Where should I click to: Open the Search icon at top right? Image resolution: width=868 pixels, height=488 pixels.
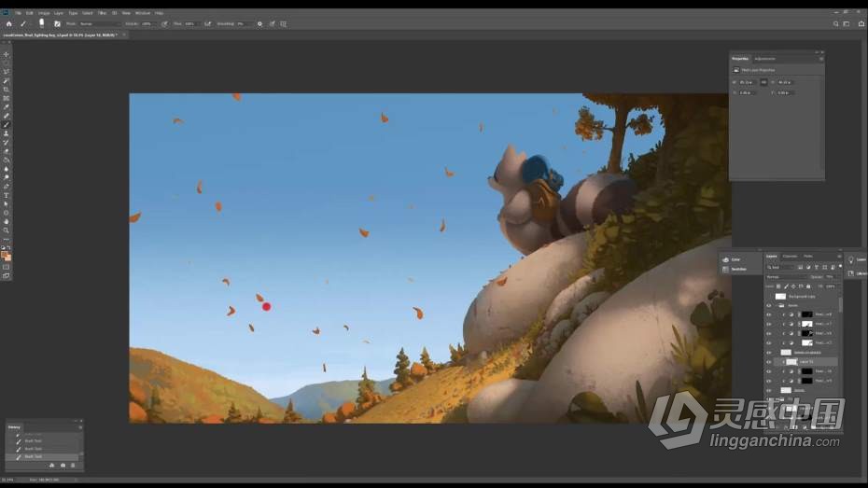coord(835,23)
